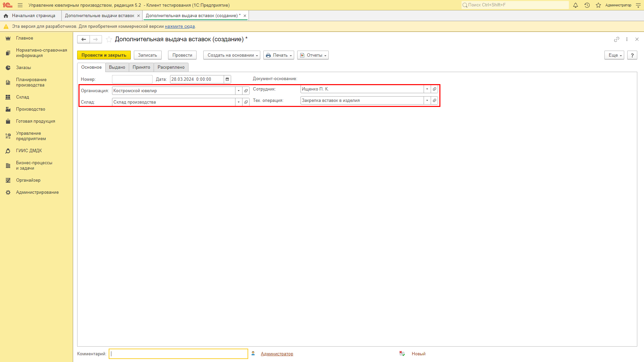
Task: Open the Отчеты dropdown menu
Action: point(314,55)
